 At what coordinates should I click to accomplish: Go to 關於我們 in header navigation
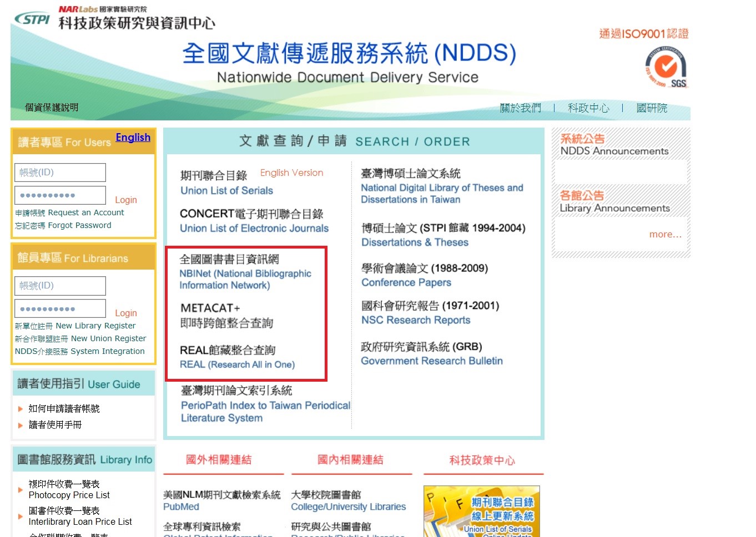point(520,108)
